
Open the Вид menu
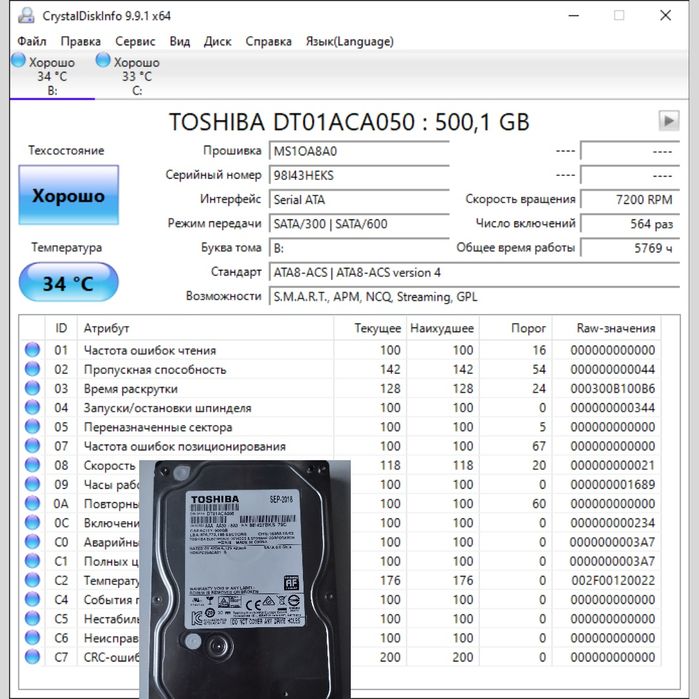[180, 41]
